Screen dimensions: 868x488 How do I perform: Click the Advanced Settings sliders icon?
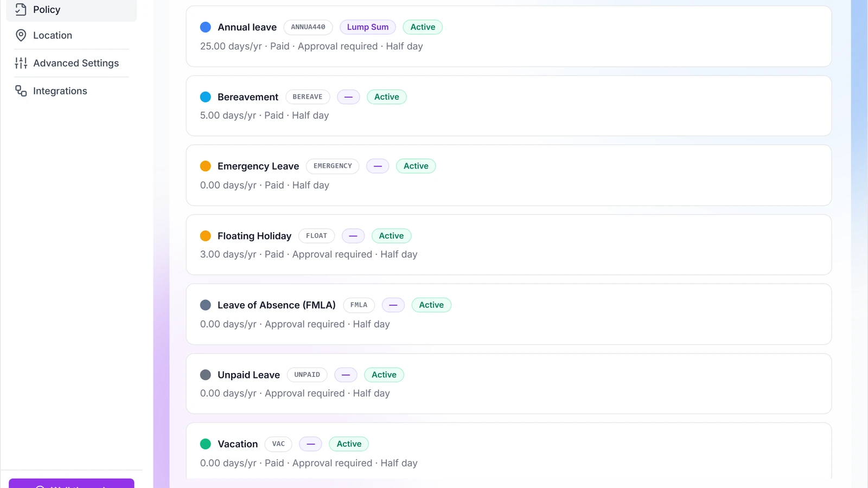pos(21,63)
